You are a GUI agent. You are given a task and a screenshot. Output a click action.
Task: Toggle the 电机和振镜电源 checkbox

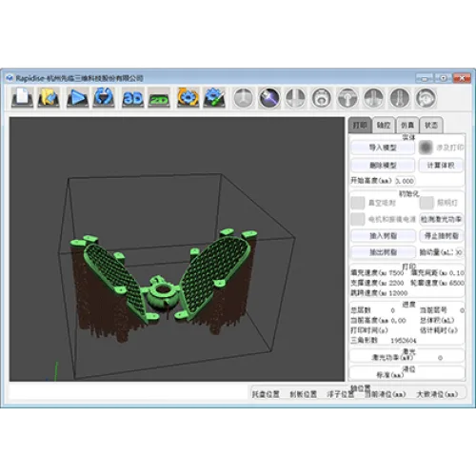(358, 219)
